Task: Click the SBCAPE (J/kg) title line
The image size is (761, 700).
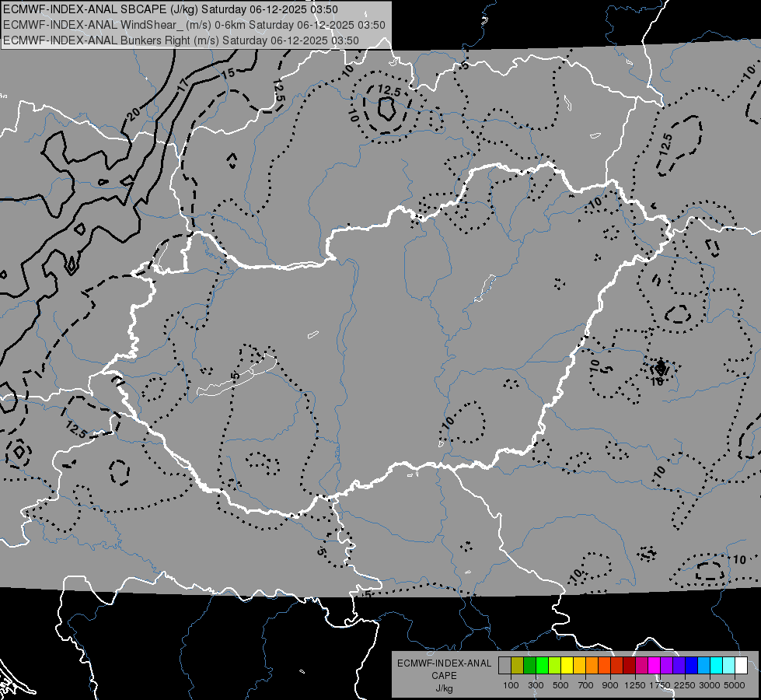Action: pyautogui.click(x=170, y=9)
